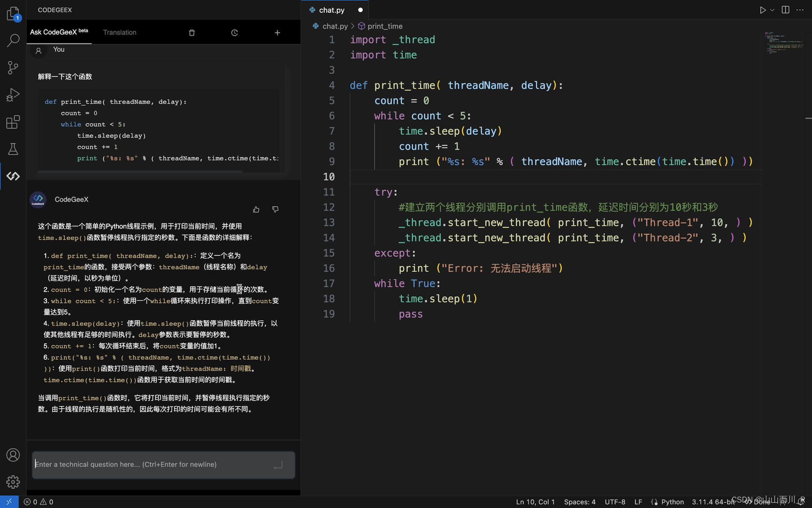Open the Split editor icon
The height and width of the screenshot is (508, 812).
point(785,10)
